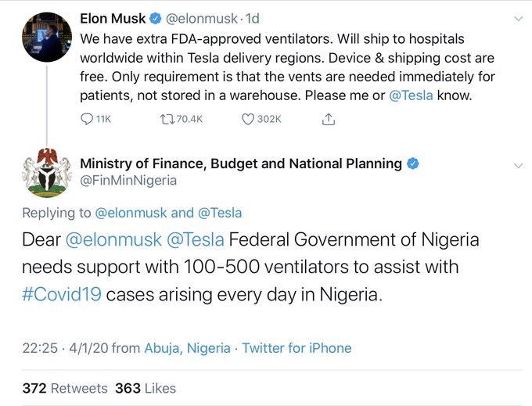Click @elonmusk in the Replying to line
This screenshot has height=406, width=532.
[131, 213]
